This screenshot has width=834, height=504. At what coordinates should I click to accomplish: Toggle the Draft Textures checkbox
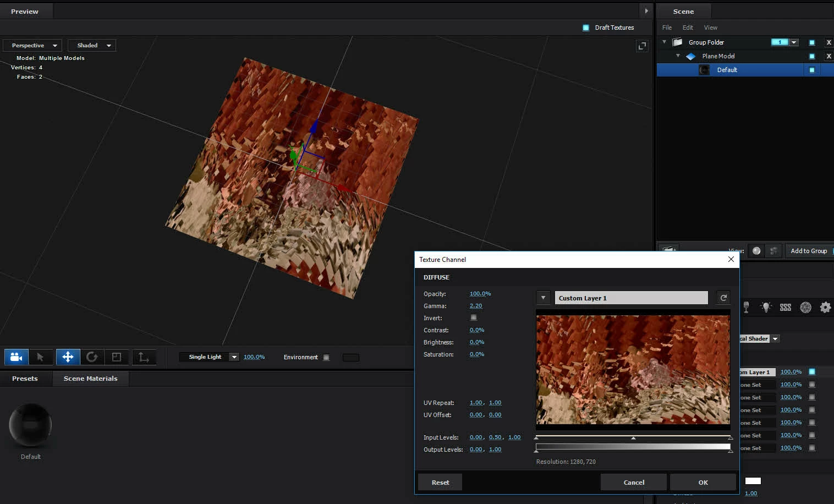coord(586,28)
